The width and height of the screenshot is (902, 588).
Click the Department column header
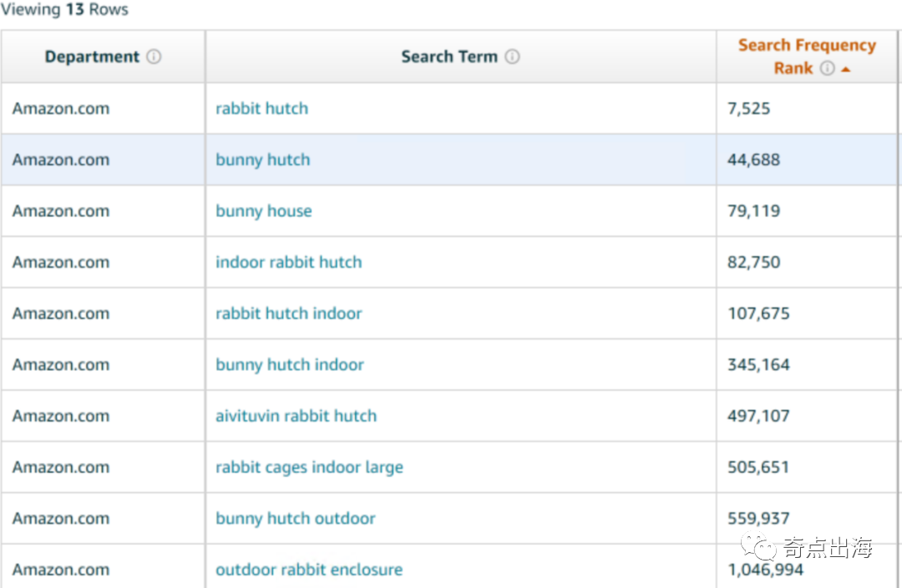(x=92, y=57)
